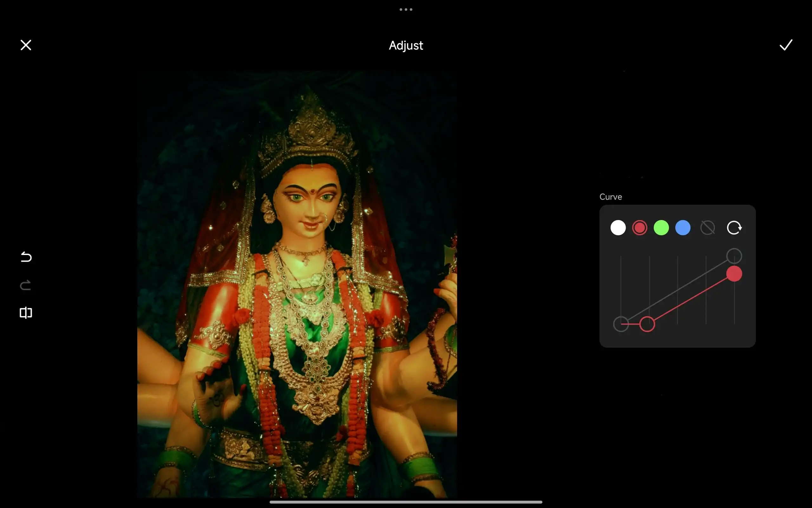Image resolution: width=812 pixels, height=508 pixels.
Task: Toggle before/after compare view
Action: click(26, 313)
